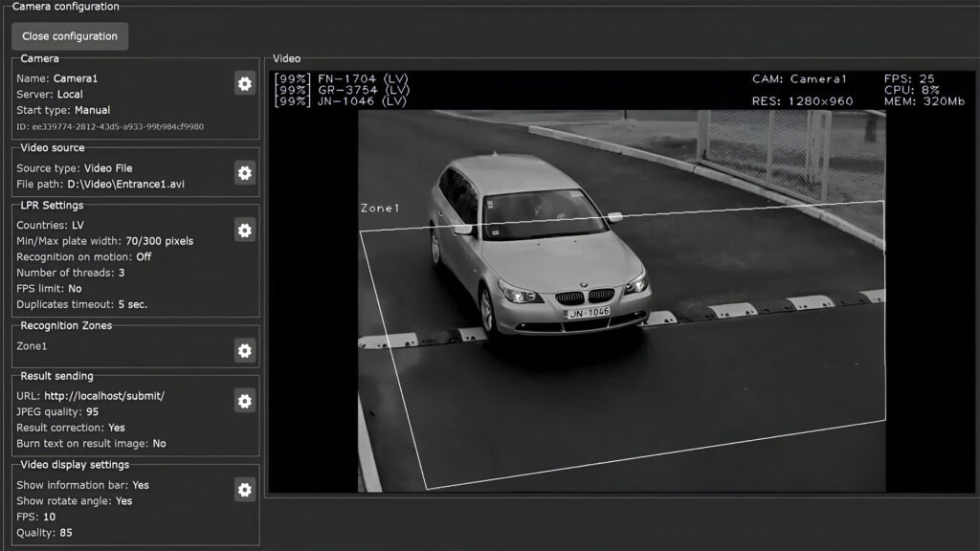Viewport: 980px width, 551px height.
Task: Click Result correction: Yes line
Action: click(71, 428)
